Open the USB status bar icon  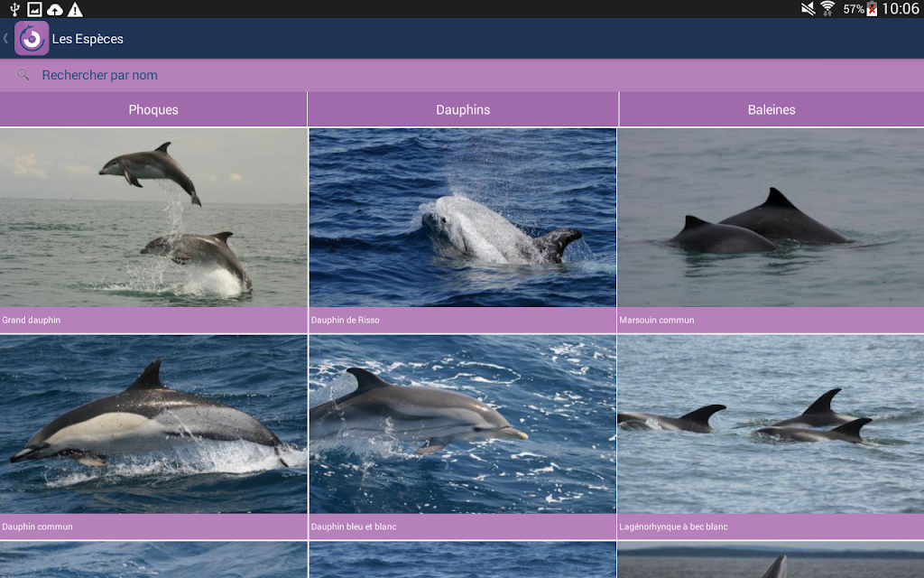14,9
